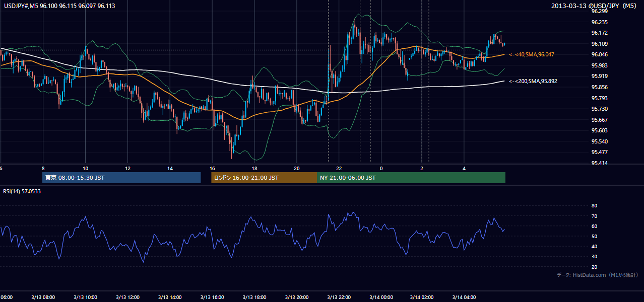Screen dimensions: 644x302
Task: Open the HistData.com data source credit
Action: [598, 275]
